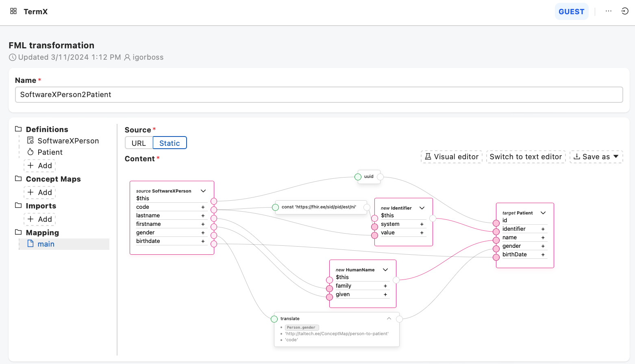Screen dimensions: 635x364
Task: Click the green input port on translate node
Action: [x=274, y=319]
